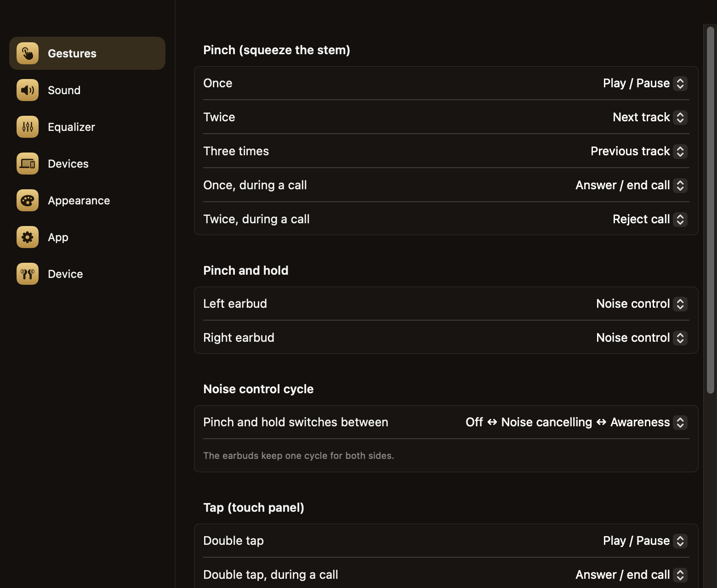Click the Gestures hand icon in sidebar
Viewport: 717px width, 588px height.
[x=28, y=53]
